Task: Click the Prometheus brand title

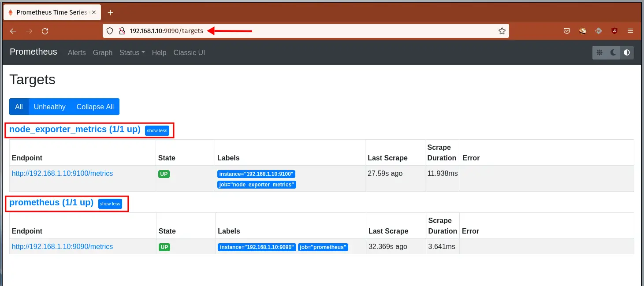Action: (x=34, y=52)
